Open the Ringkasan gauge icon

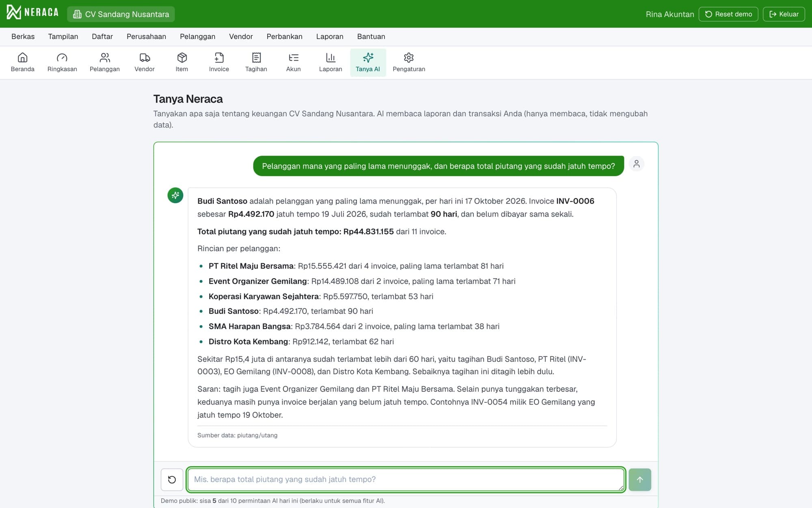pyautogui.click(x=62, y=63)
